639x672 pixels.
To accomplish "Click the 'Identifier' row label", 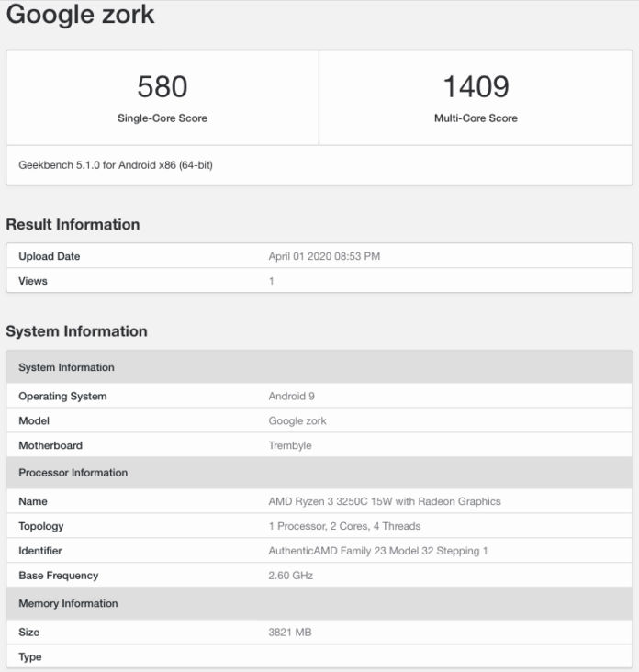I will [x=40, y=551].
